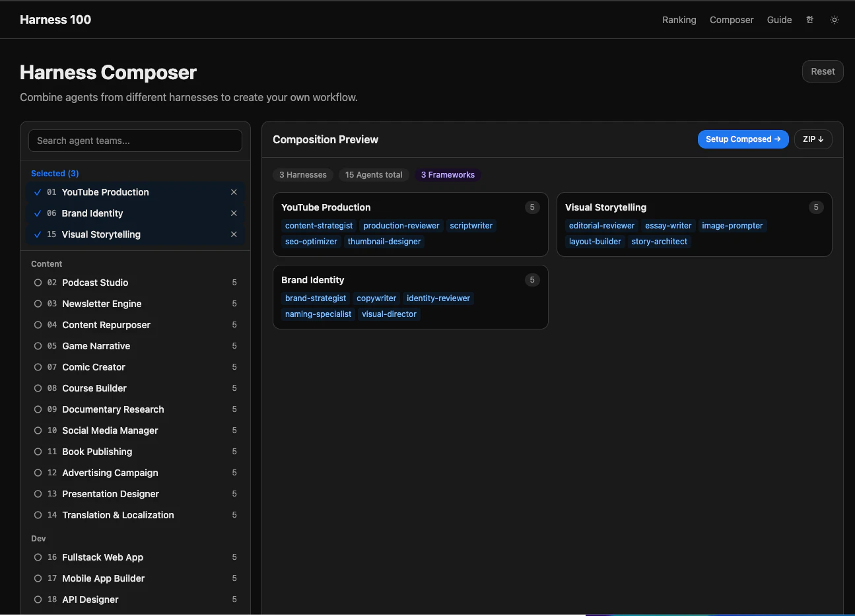Click the Content category heading
The width and height of the screenshot is (855, 616).
click(46, 264)
